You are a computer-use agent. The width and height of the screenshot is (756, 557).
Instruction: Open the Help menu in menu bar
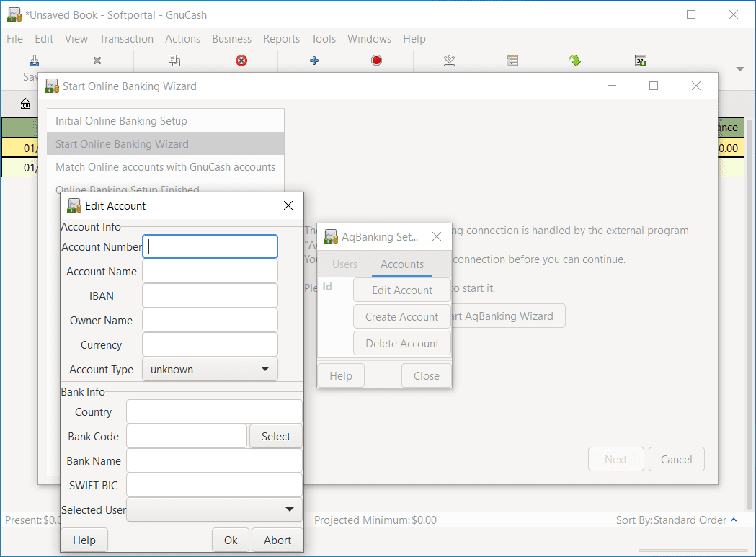click(414, 39)
